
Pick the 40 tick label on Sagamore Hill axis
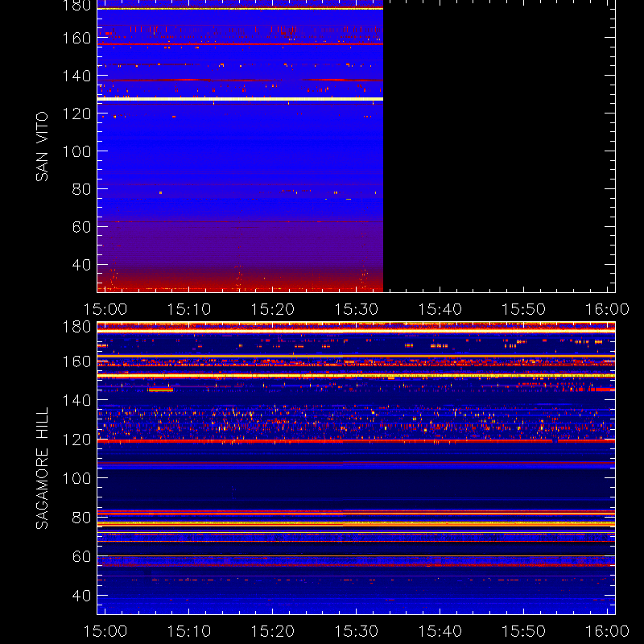coord(81,596)
